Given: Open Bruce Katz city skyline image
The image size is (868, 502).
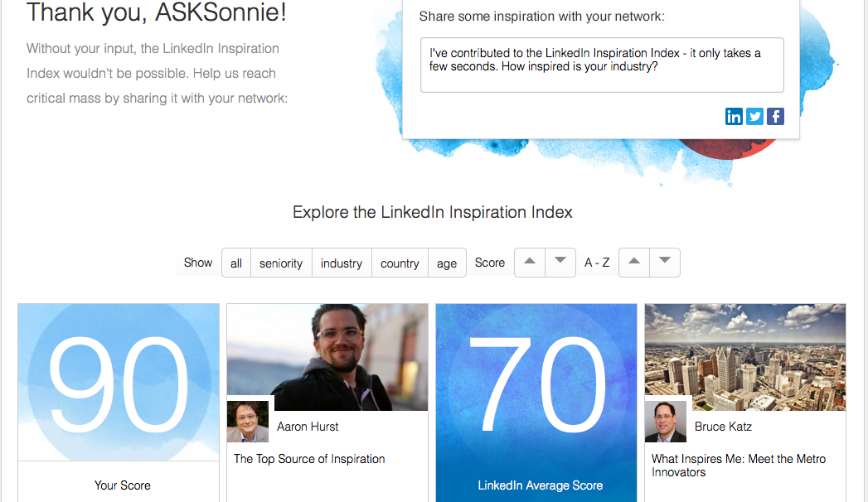Looking at the screenshot, I should [745, 356].
